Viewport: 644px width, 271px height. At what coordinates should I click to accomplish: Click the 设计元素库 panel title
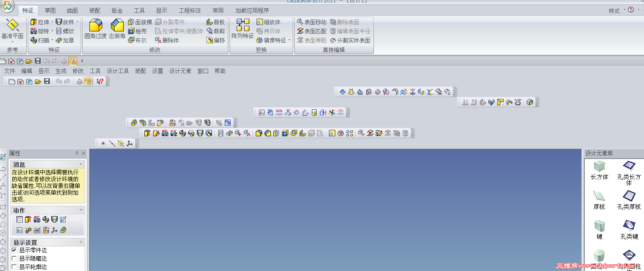tap(599, 153)
